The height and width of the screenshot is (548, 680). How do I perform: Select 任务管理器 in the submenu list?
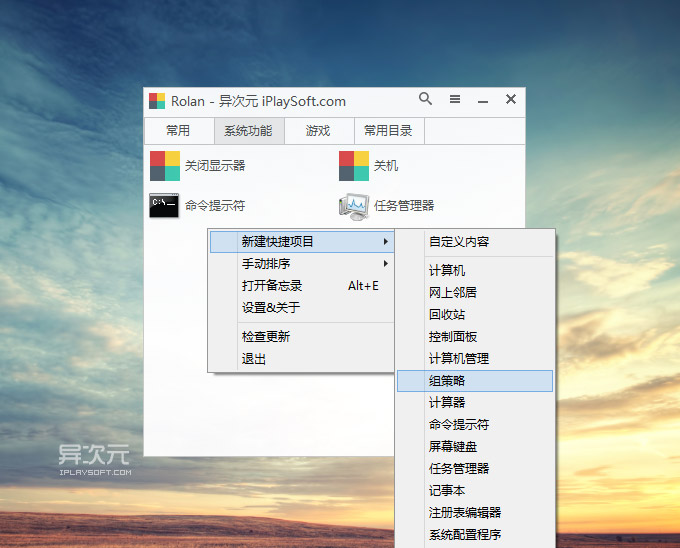pyautogui.click(x=475, y=469)
